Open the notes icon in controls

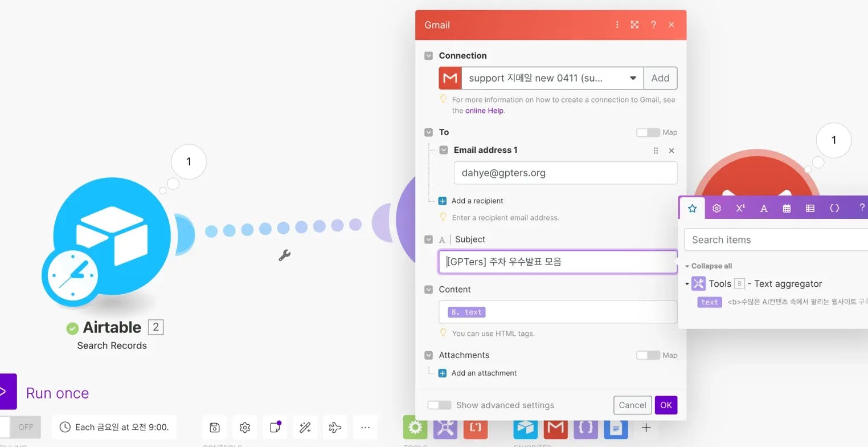click(275, 427)
